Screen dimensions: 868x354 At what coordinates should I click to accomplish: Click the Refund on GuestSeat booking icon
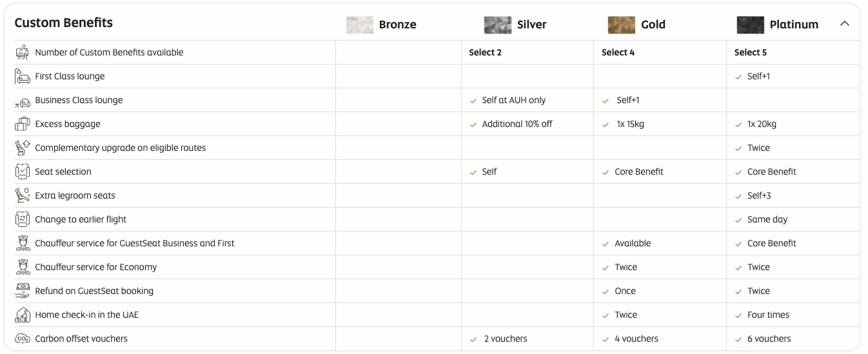(23, 291)
